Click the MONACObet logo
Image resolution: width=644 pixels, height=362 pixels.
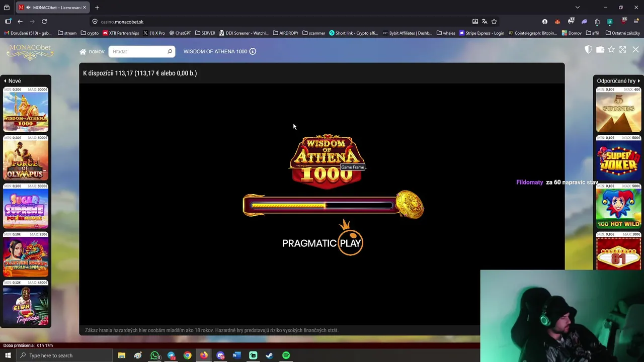tap(30, 52)
